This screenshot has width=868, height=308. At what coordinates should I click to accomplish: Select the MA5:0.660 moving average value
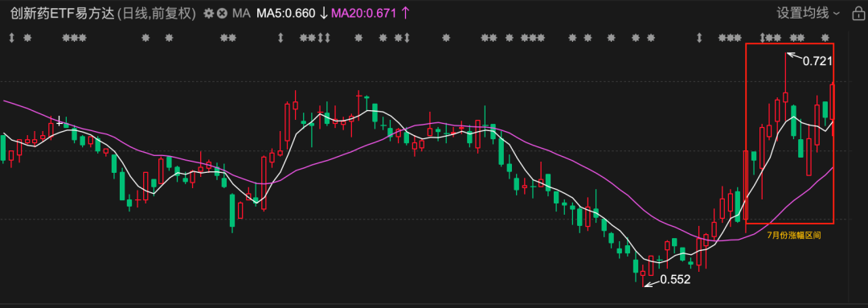tap(285, 14)
